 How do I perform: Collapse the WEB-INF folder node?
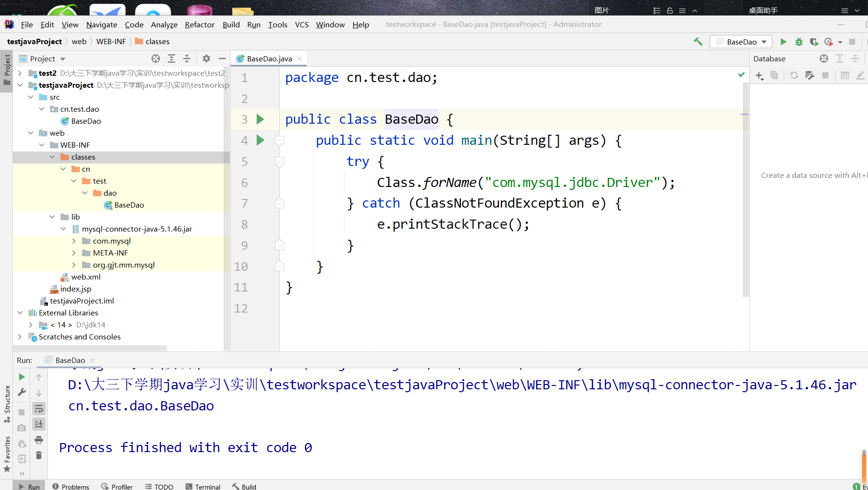42,145
